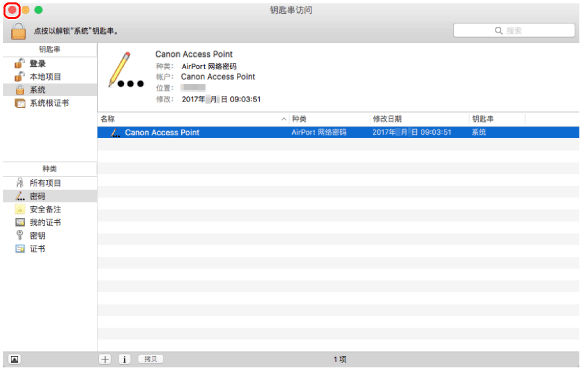
Task: Close the Keychain Access window
Action: coord(12,10)
